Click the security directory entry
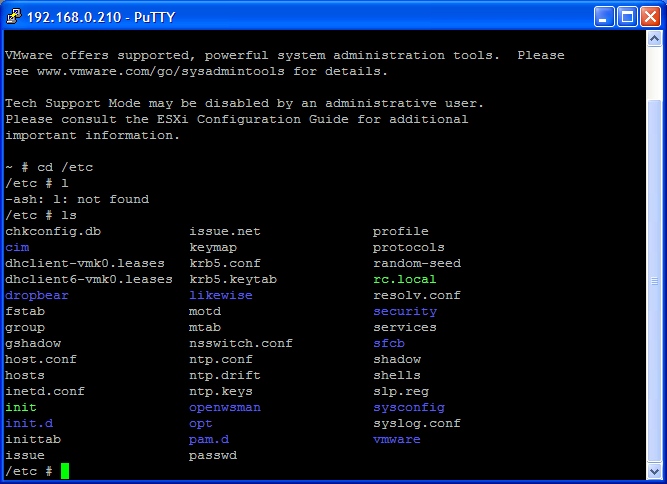This screenshot has width=667, height=484. pyautogui.click(x=405, y=311)
